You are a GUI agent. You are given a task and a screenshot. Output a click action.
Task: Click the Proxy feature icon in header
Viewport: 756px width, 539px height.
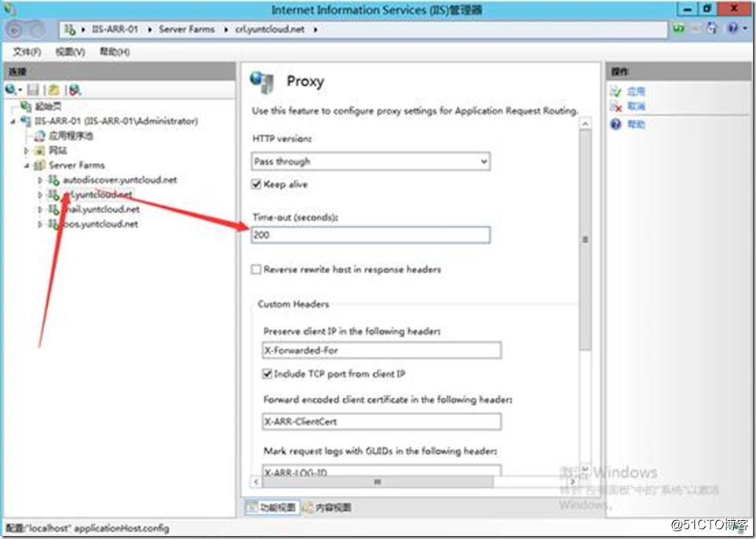click(262, 82)
